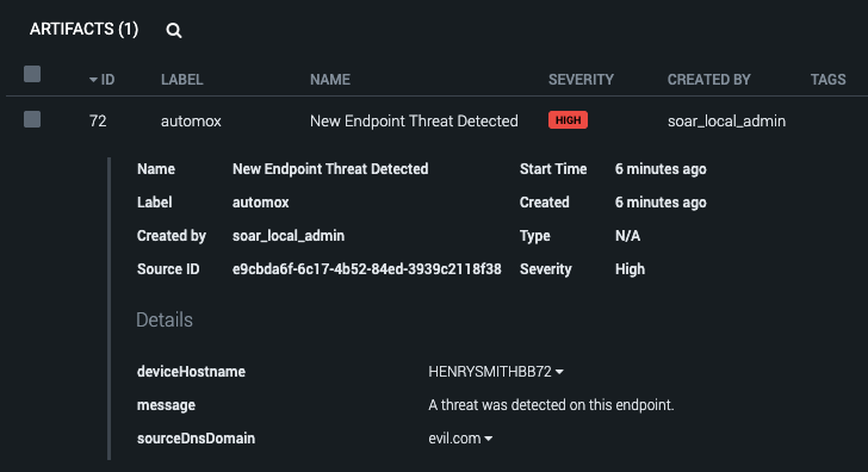Click the message text about detected threat

pyautogui.click(x=551, y=405)
